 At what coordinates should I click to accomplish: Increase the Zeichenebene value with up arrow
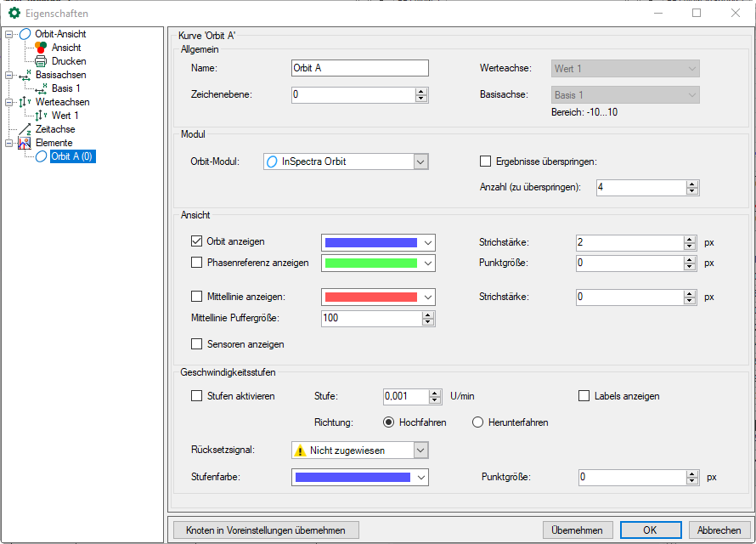pyautogui.click(x=421, y=91)
